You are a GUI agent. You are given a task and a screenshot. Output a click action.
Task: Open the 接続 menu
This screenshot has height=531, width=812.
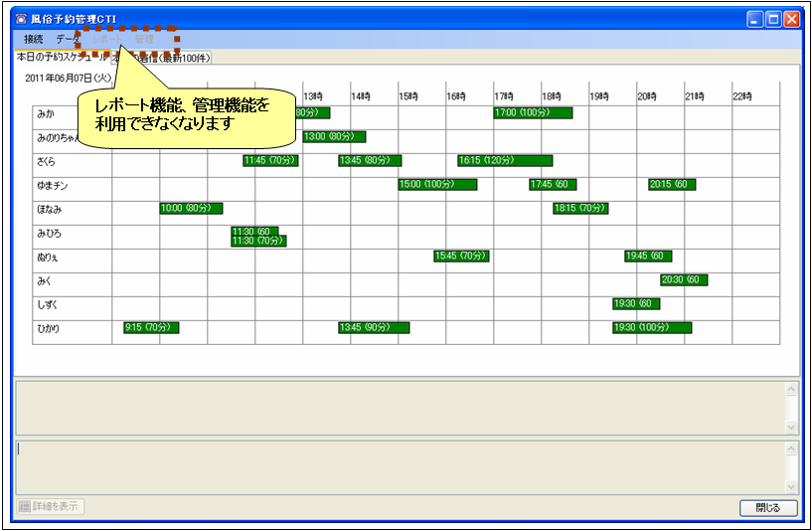tap(34, 40)
